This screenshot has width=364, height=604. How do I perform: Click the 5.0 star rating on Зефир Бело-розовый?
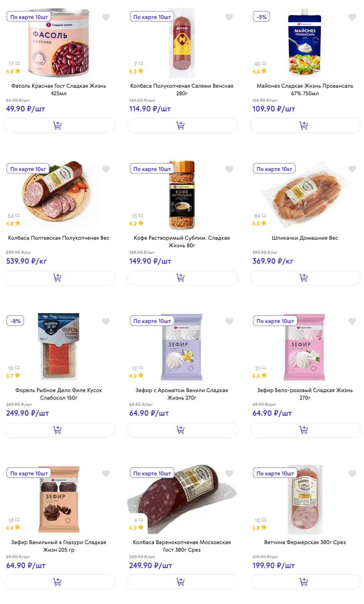click(259, 376)
